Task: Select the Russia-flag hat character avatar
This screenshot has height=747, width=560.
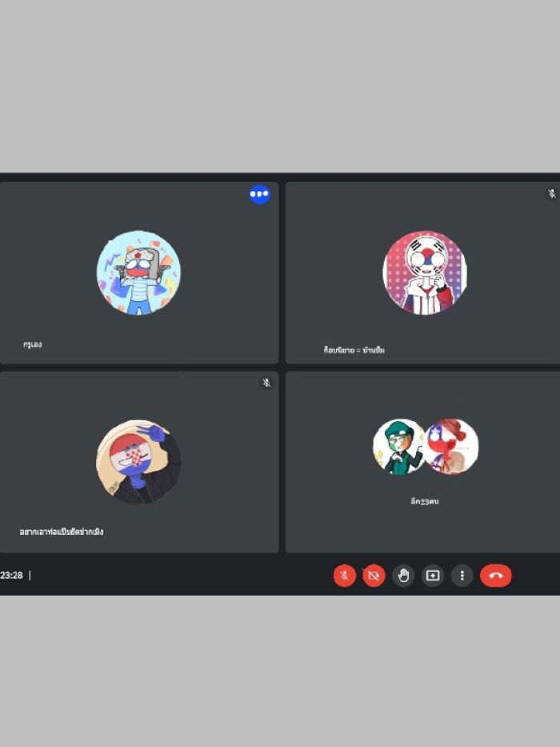Action: click(x=138, y=273)
